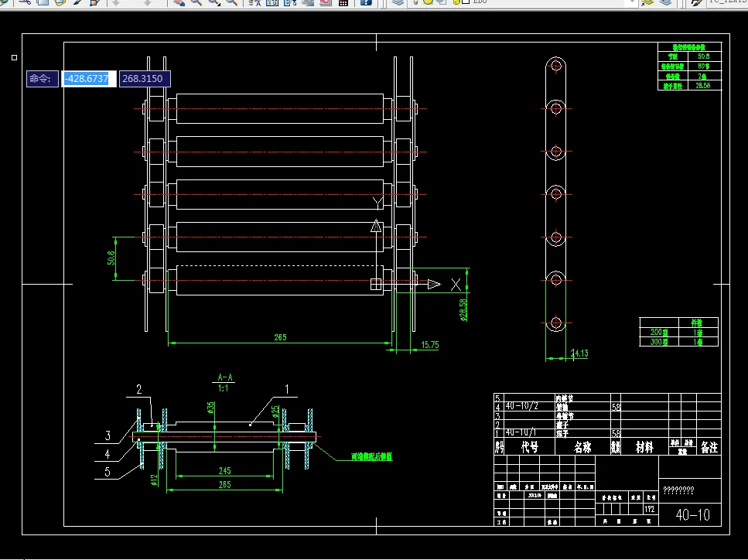Select the 245 dimension in section view
The width and height of the screenshot is (748, 560).
[x=224, y=471]
